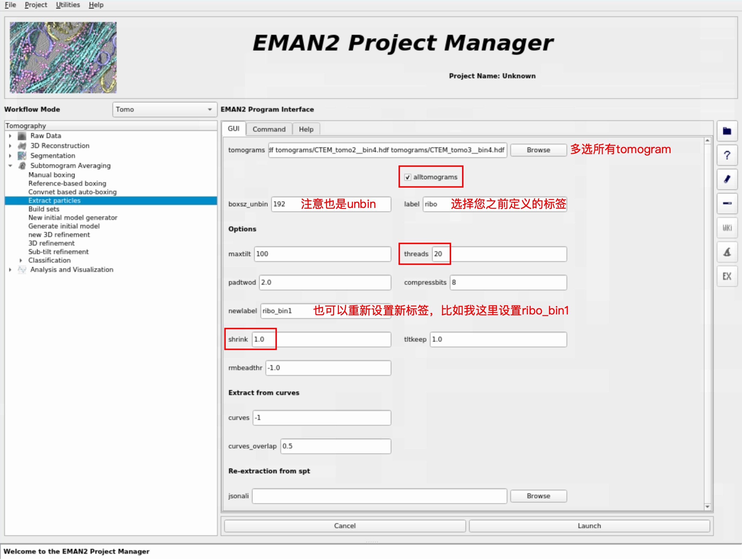
Task: Open the Project menu
Action: click(x=36, y=5)
